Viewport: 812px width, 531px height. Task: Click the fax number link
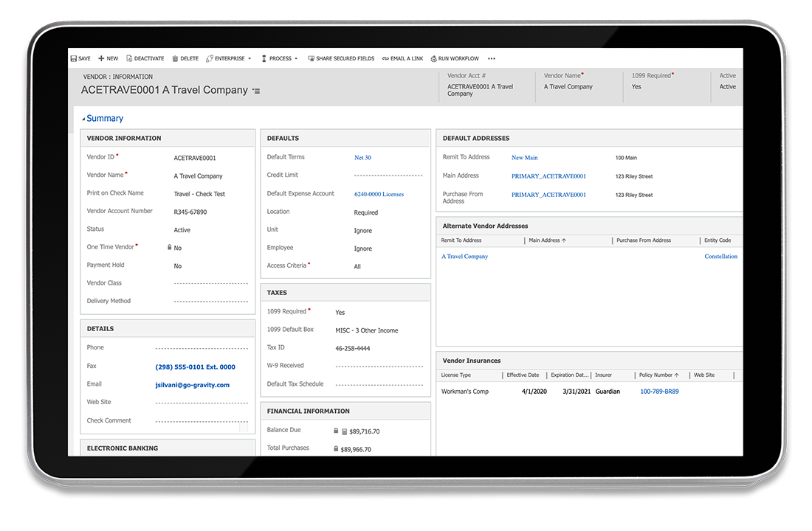[x=195, y=367]
